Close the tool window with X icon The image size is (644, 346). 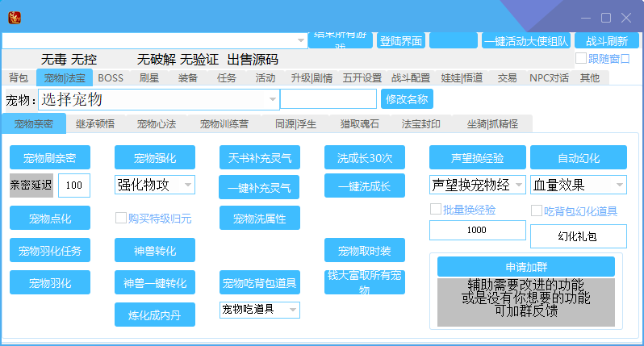(x=626, y=18)
